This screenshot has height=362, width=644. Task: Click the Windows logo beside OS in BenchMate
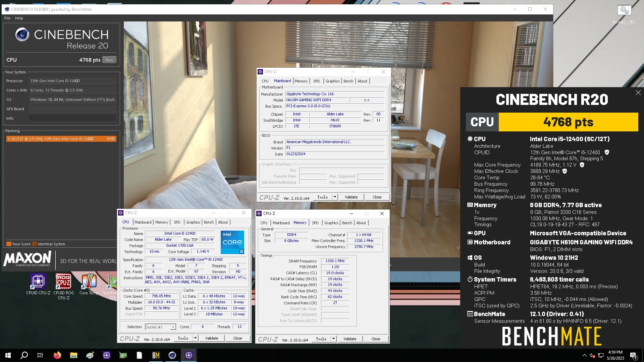(x=470, y=258)
